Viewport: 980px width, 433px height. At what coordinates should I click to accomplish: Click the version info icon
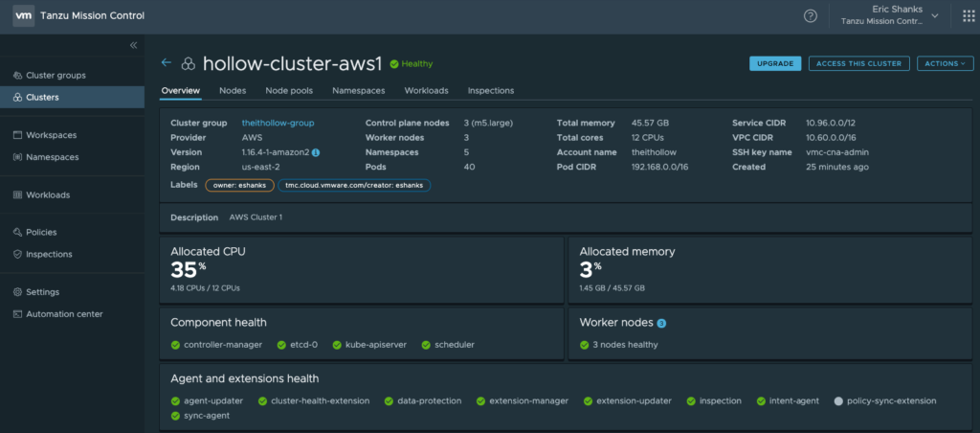click(316, 152)
